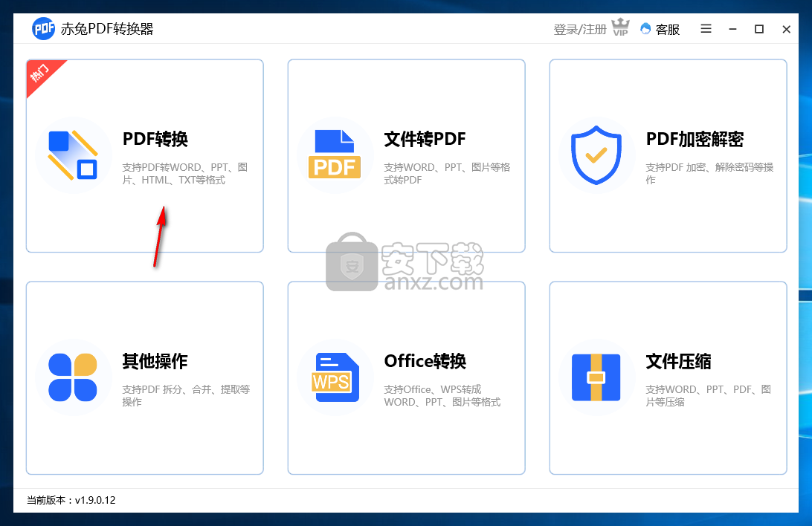Viewport: 812px width, 526px height.
Task: Click the 赤兔PDF转换器 app logo
Action: [43, 28]
